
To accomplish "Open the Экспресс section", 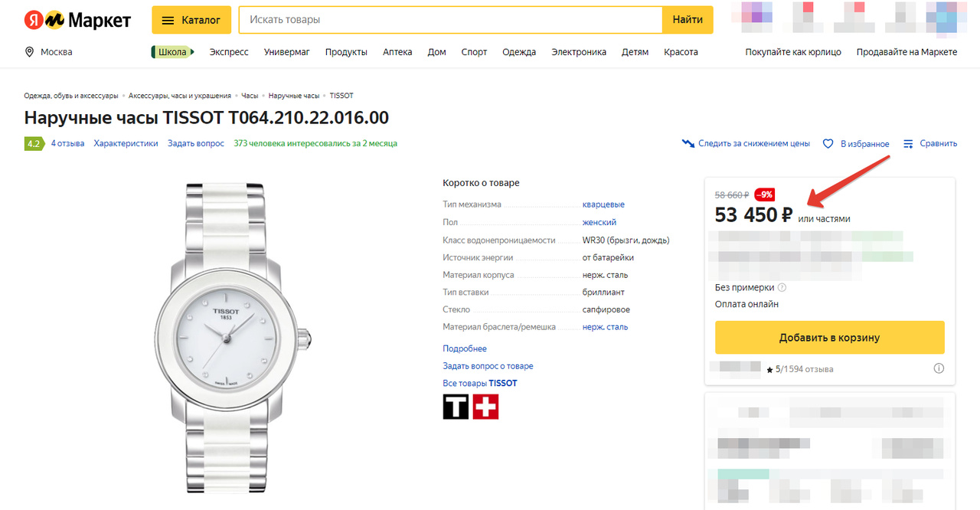I will tap(229, 52).
